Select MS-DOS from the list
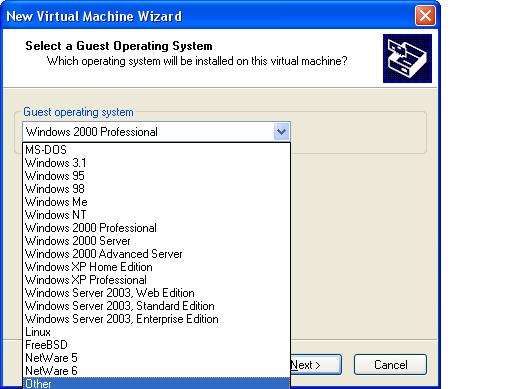The image size is (512, 389). pyautogui.click(x=157, y=150)
